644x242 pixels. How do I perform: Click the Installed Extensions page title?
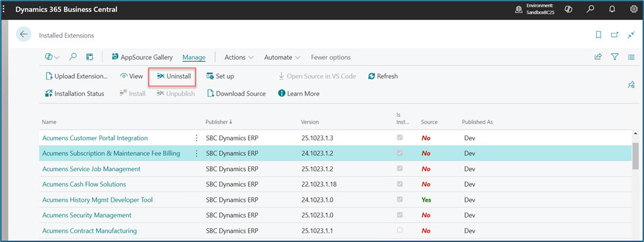coord(66,36)
